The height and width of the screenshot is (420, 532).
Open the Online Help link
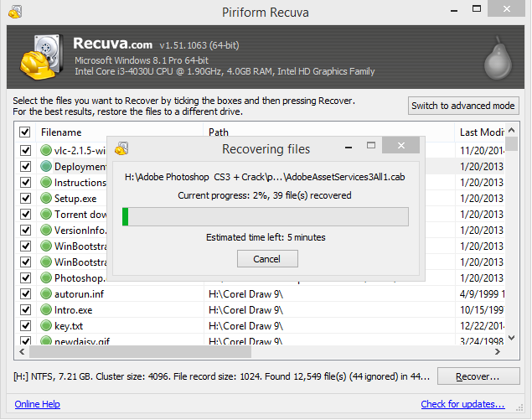pos(38,404)
